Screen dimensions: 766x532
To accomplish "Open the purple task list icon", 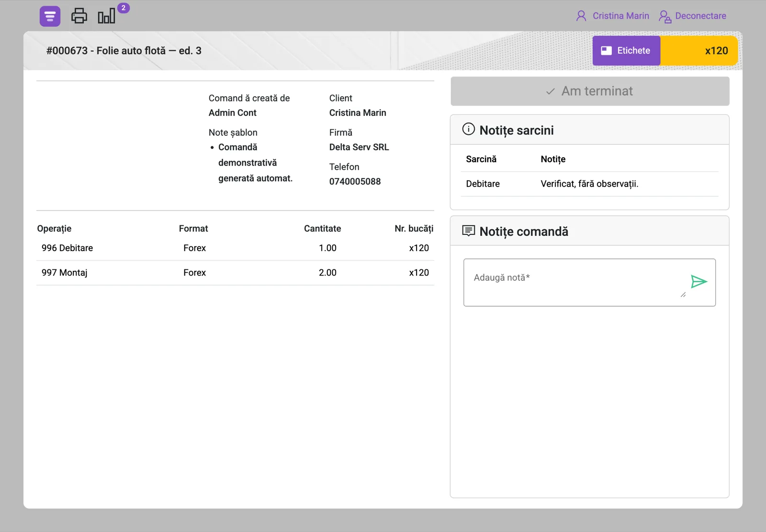I will [50, 16].
